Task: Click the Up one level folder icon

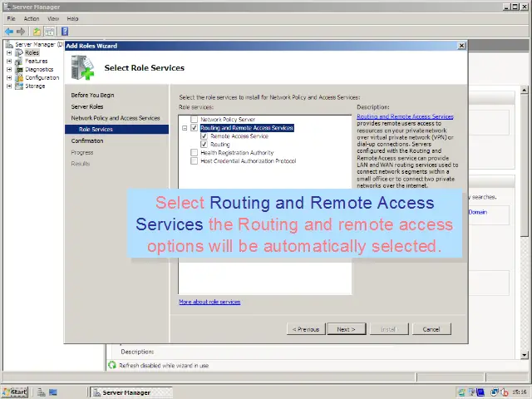Action: (x=37, y=32)
